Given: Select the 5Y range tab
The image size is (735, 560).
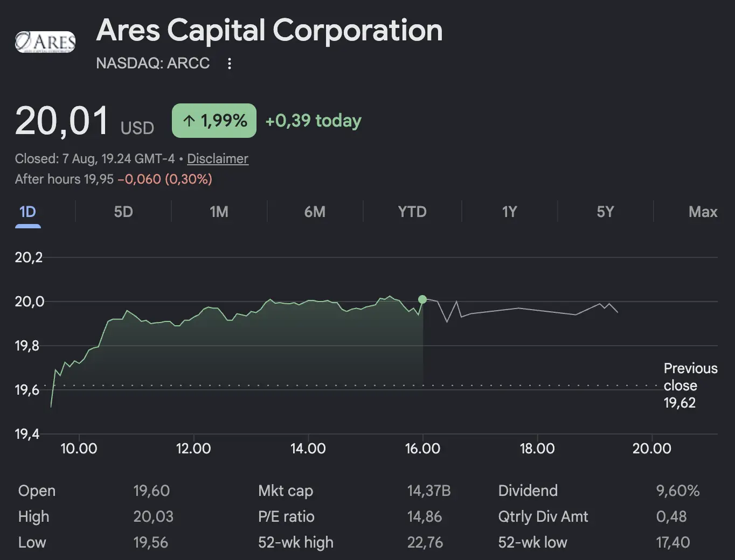Looking at the screenshot, I should tap(605, 212).
